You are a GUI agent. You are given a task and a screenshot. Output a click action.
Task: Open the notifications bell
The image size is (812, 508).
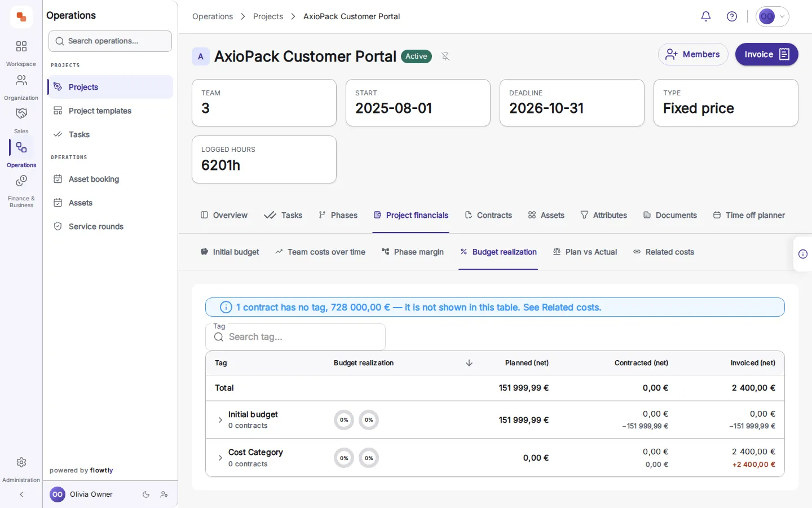pyautogui.click(x=705, y=16)
